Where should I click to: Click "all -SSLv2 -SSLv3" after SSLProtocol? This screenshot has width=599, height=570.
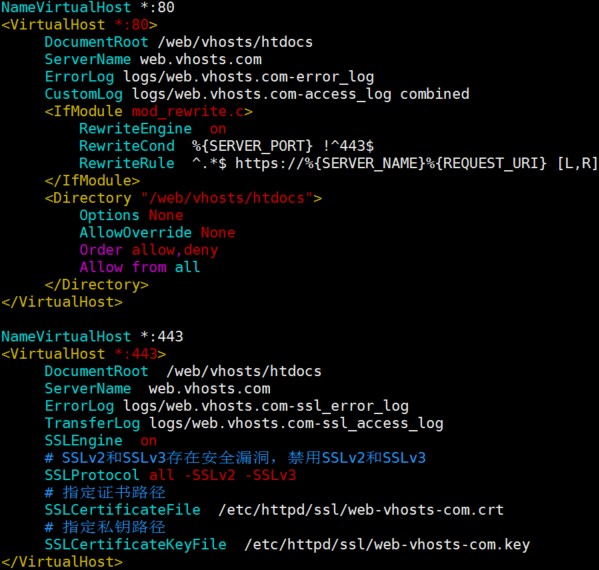click(x=222, y=475)
